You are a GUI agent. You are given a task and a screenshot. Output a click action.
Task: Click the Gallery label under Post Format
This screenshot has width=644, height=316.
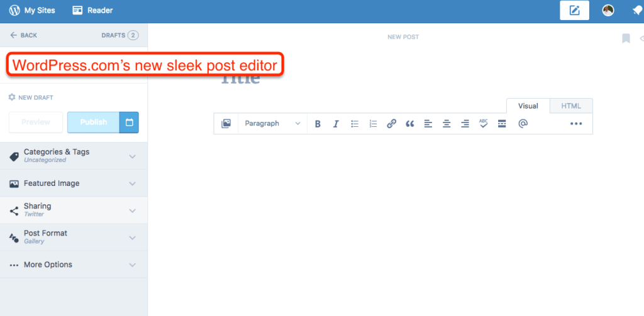34,241
